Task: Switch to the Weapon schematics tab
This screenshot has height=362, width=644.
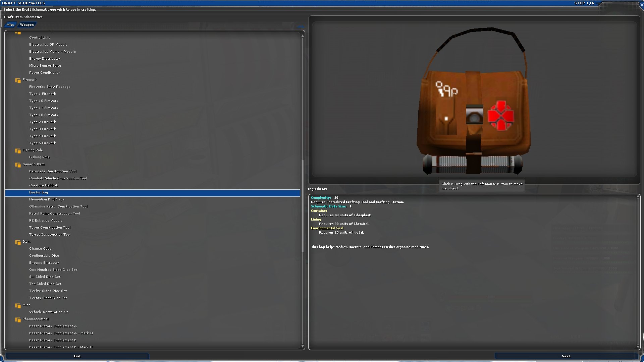Action: pos(27,25)
